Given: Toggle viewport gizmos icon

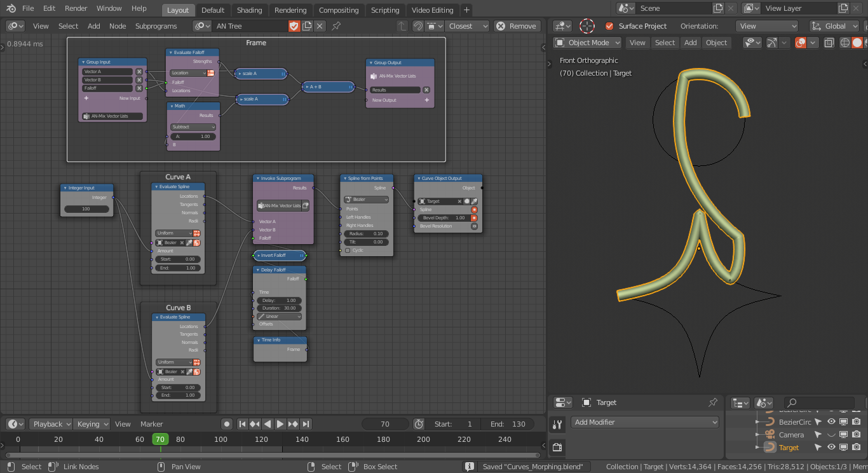Looking at the screenshot, I should click(x=772, y=43).
